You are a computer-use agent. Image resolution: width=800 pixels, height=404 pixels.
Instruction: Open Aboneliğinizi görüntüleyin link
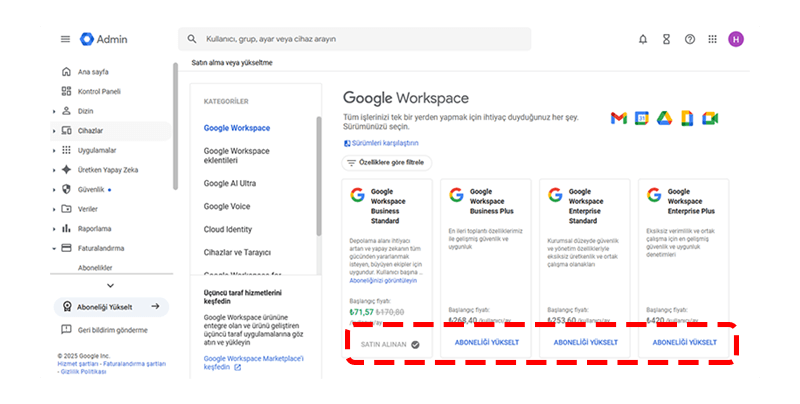click(383, 281)
